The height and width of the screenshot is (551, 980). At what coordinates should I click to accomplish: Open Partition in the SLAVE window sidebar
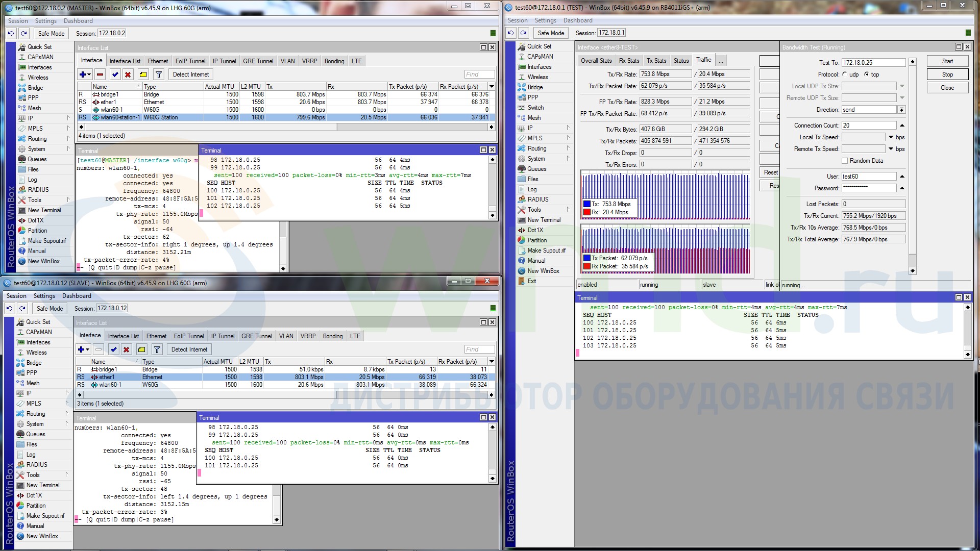point(36,506)
